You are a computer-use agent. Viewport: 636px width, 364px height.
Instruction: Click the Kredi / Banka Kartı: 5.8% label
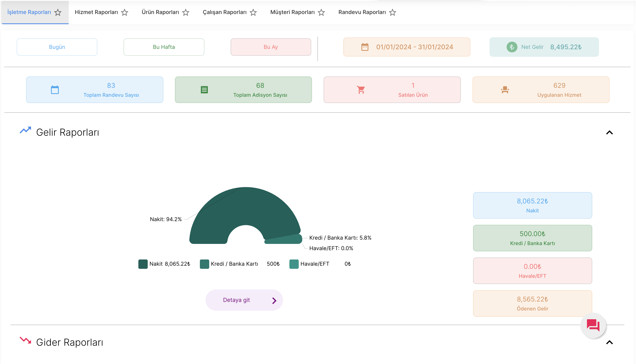coord(340,238)
